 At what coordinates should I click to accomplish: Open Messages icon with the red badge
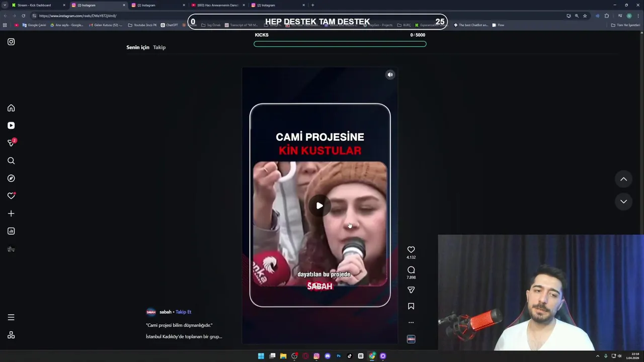[x=11, y=143]
